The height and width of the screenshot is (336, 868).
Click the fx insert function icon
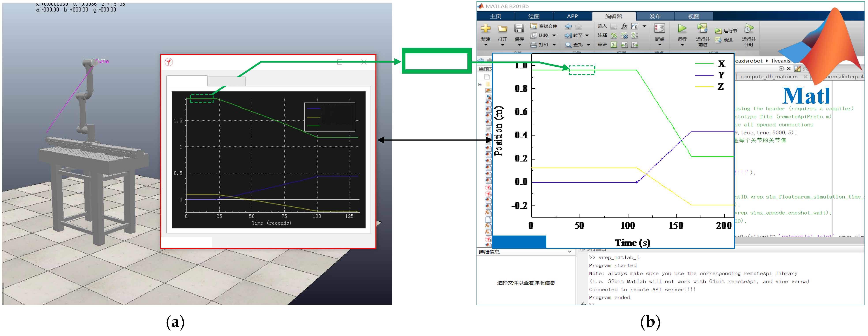pyautogui.click(x=624, y=26)
